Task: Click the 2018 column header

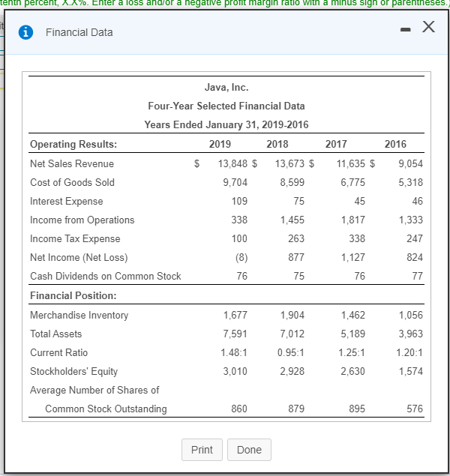Action: pos(277,144)
